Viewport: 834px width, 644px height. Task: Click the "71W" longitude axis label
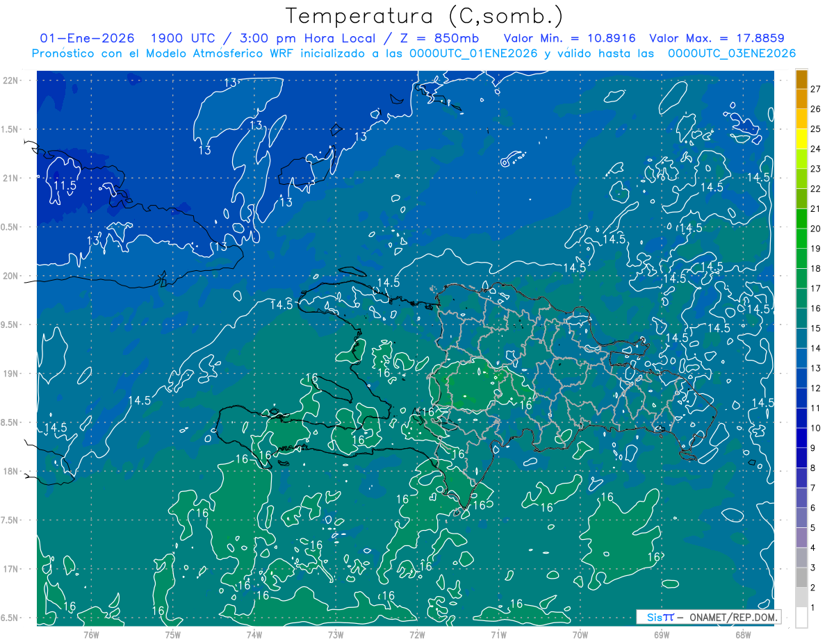coord(498,634)
